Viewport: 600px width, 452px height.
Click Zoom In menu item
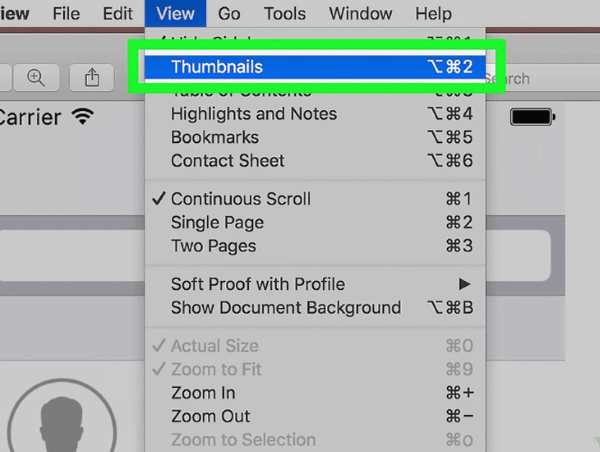tap(203, 393)
